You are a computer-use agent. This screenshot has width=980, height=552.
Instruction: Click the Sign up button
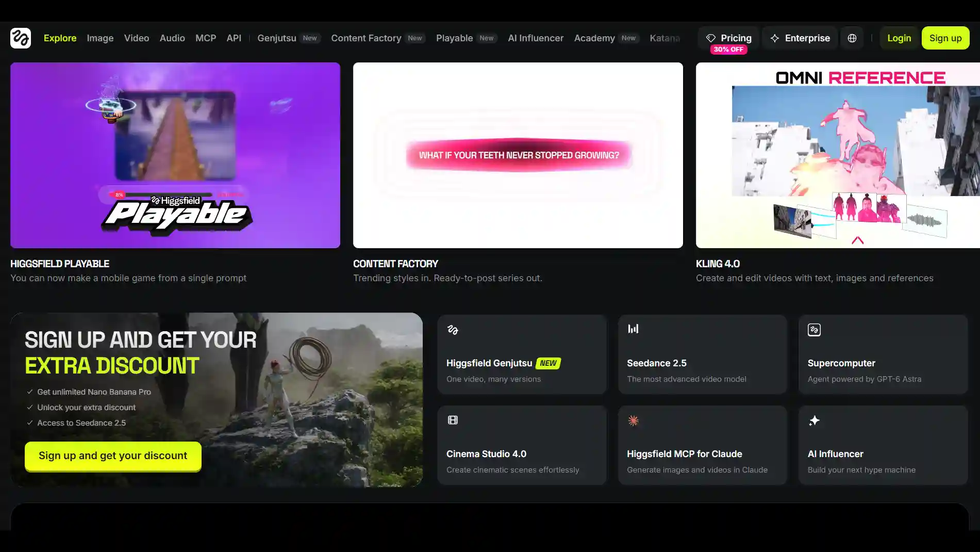coord(945,38)
